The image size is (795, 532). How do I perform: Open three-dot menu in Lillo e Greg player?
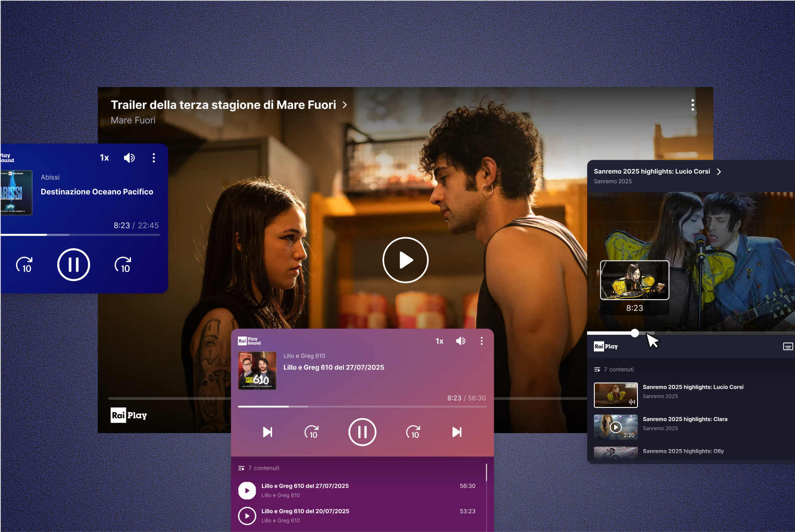coord(481,341)
